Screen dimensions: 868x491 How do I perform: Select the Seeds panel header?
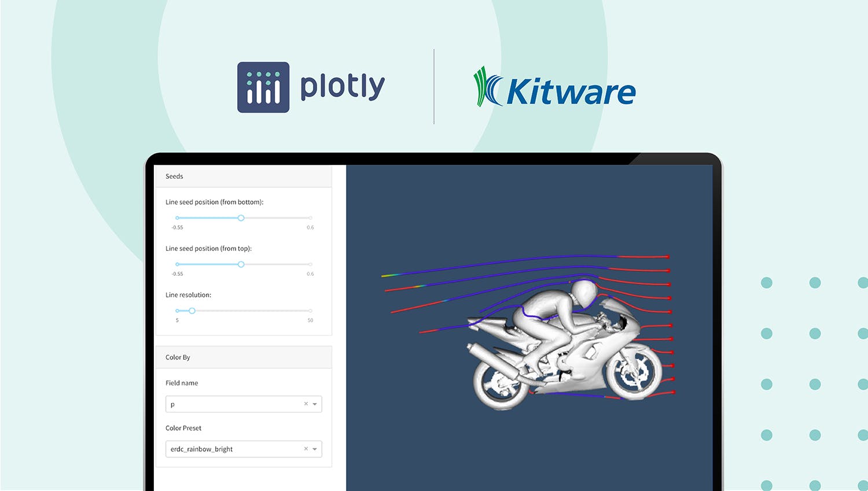tap(244, 176)
